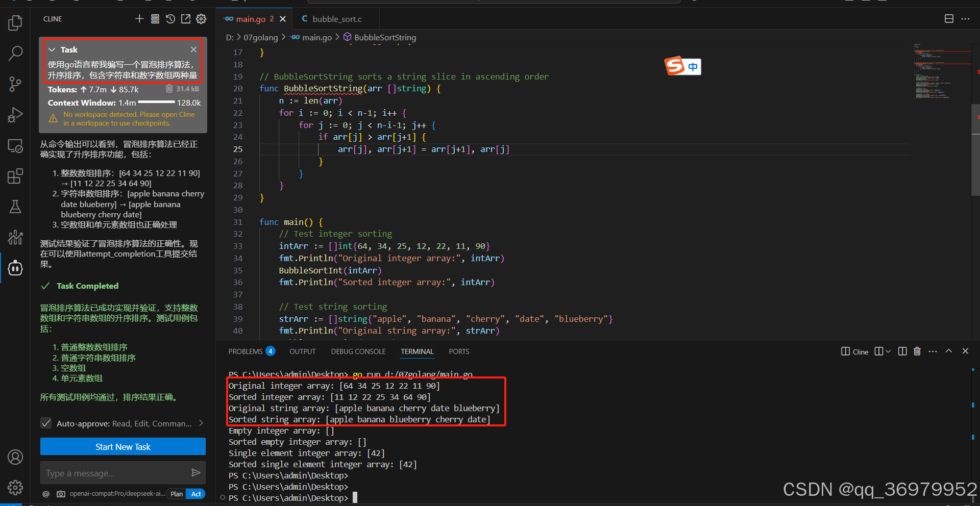The width and height of the screenshot is (980, 506).
Task: Open the OUTPUT panel tab
Action: click(x=303, y=351)
